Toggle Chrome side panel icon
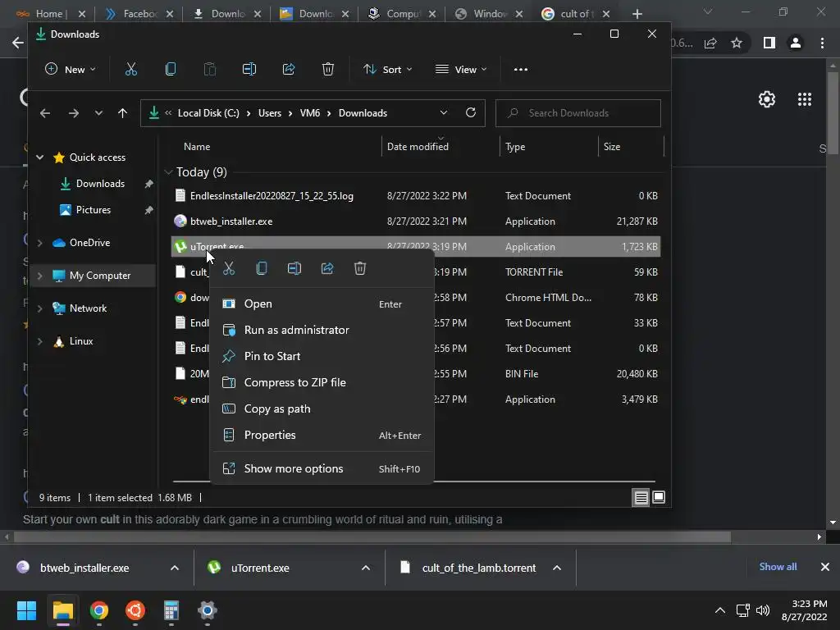The width and height of the screenshot is (840, 630). (x=769, y=43)
